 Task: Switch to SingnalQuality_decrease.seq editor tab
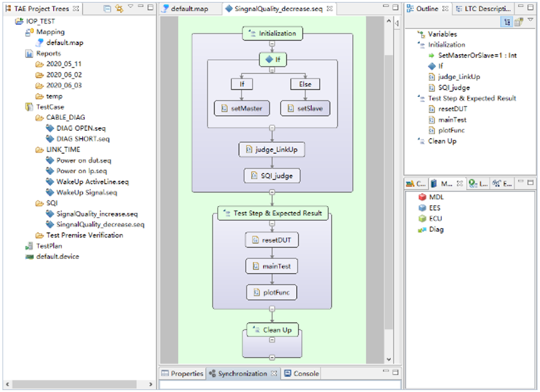point(278,9)
